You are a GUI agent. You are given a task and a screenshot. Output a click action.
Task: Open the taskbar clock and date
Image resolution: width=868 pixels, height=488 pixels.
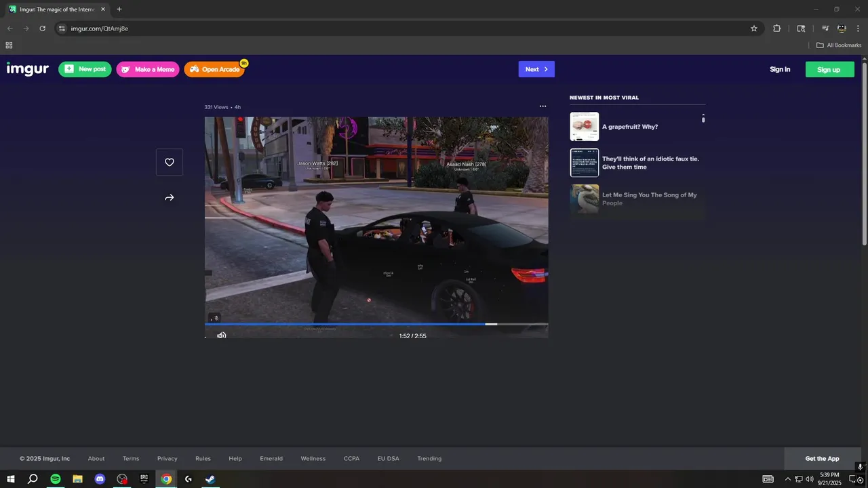(x=830, y=479)
